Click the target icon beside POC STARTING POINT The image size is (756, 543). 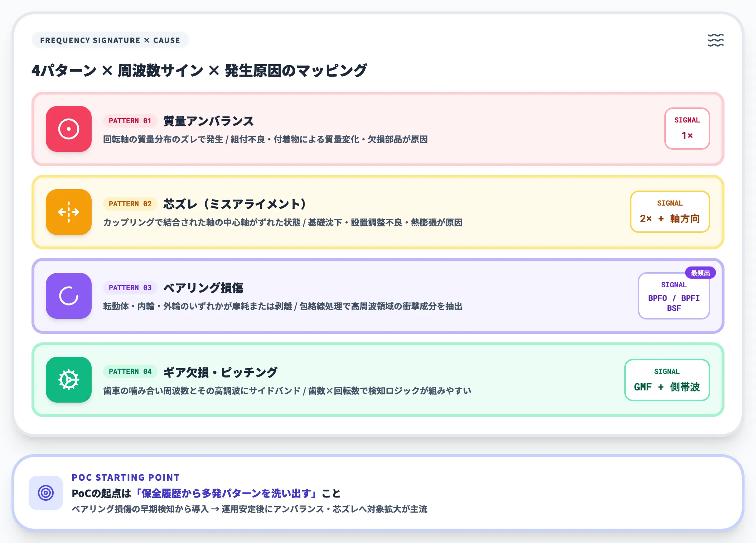pos(46,493)
